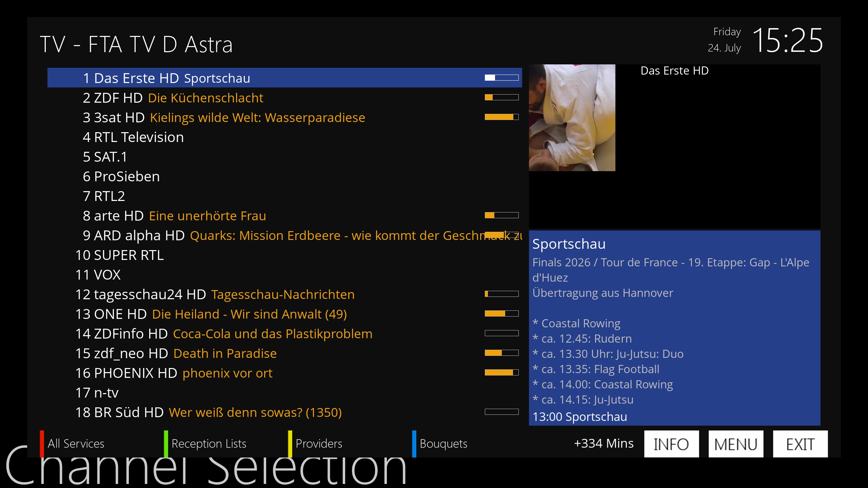
Task: Click the 'ca. 13.35: Flag Football' line
Action: (x=596, y=369)
